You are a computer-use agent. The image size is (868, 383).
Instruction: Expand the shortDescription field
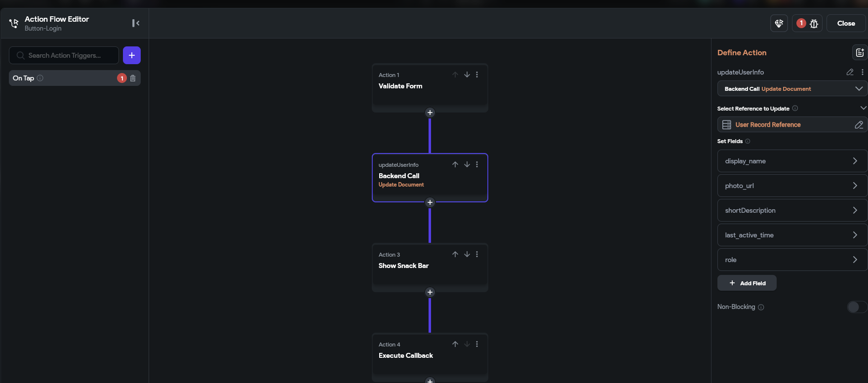click(x=792, y=210)
